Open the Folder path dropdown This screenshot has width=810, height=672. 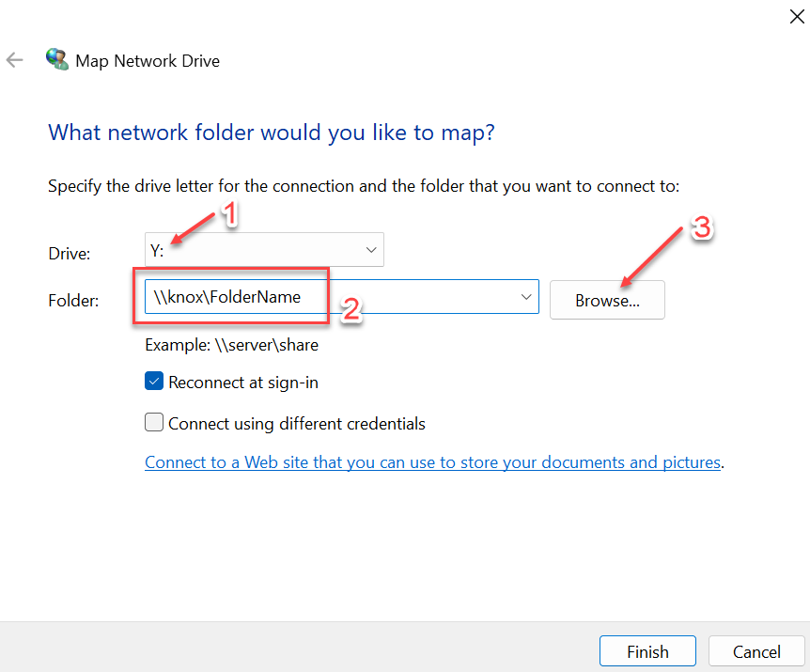525,296
